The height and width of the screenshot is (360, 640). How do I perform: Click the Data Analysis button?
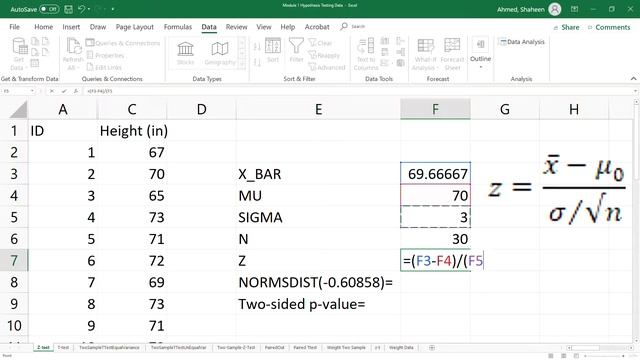pyautogui.click(x=522, y=42)
